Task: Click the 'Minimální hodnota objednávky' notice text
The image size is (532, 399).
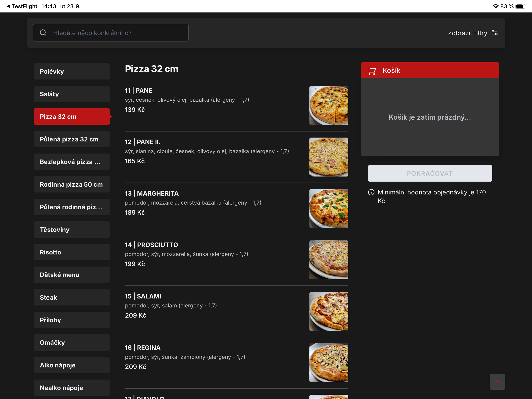Action: click(x=432, y=197)
